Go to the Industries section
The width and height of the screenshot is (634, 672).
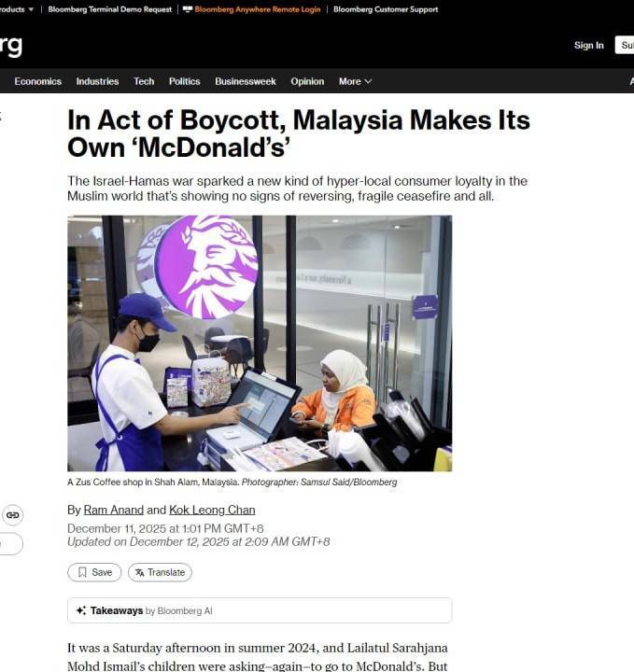coord(97,81)
